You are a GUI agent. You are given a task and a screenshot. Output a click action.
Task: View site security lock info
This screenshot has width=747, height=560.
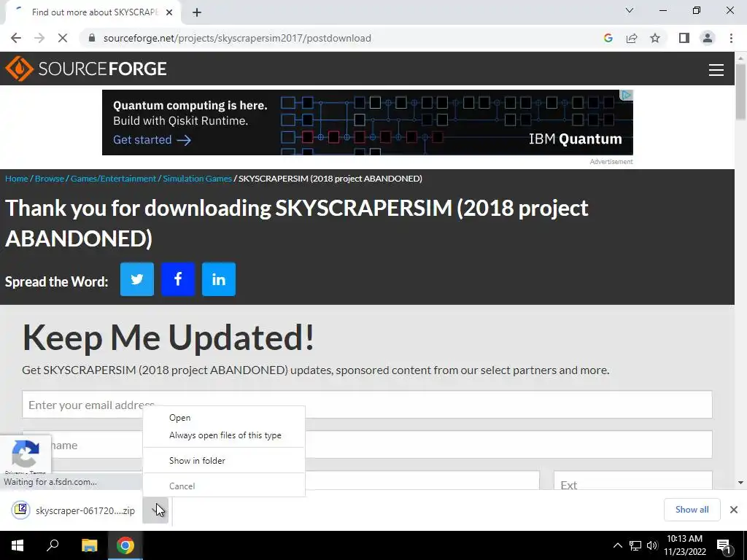92,38
